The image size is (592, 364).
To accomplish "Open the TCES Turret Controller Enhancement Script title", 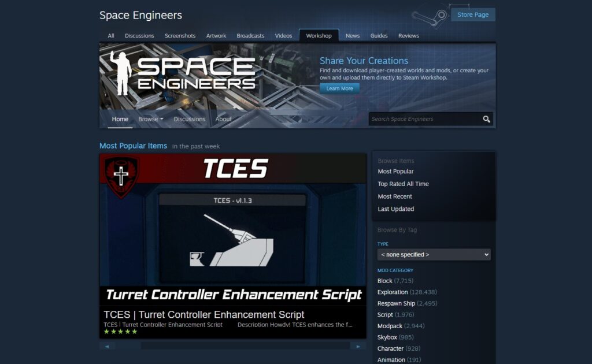I will 204,314.
